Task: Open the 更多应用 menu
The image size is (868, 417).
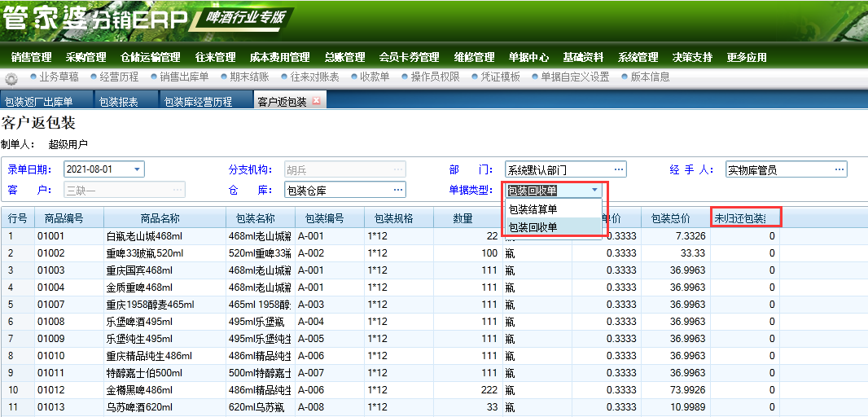Action: pyautogui.click(x=747, y=58)
